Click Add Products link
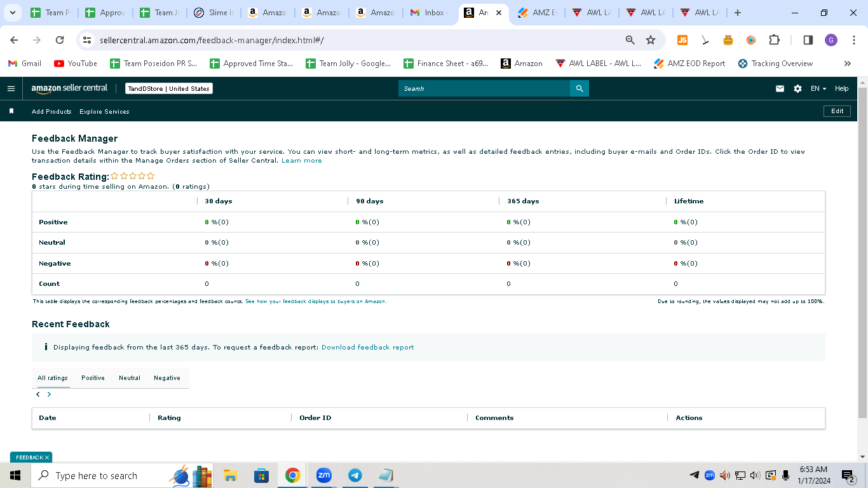Image resolution: width=868 pixels, height=488 pixels. click(x=51, y=111)
